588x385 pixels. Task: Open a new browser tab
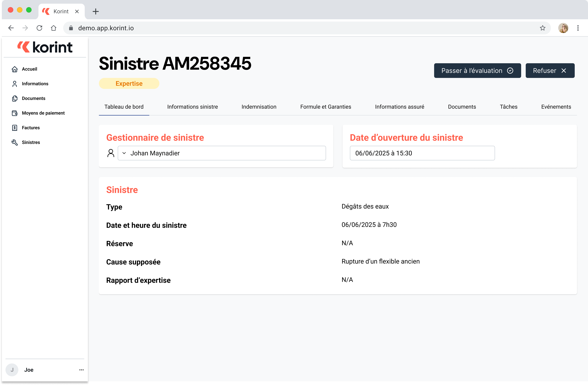coord(96,11)
